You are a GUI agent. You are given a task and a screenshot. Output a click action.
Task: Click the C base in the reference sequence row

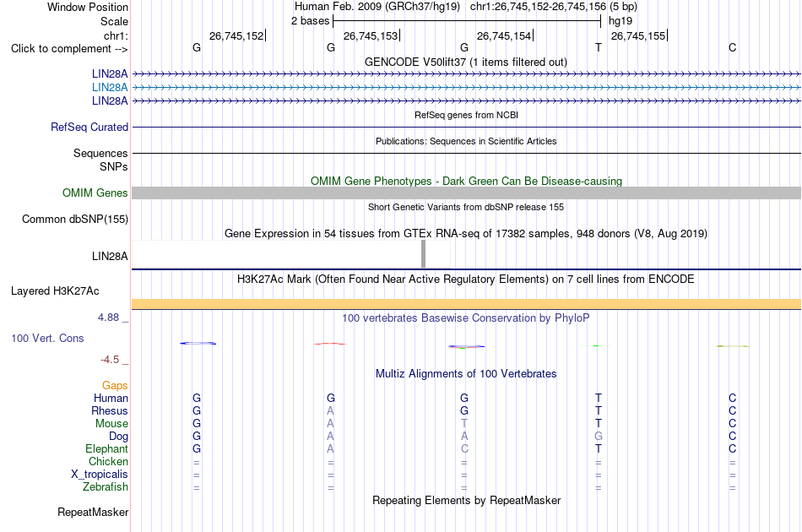click(733, 47)
